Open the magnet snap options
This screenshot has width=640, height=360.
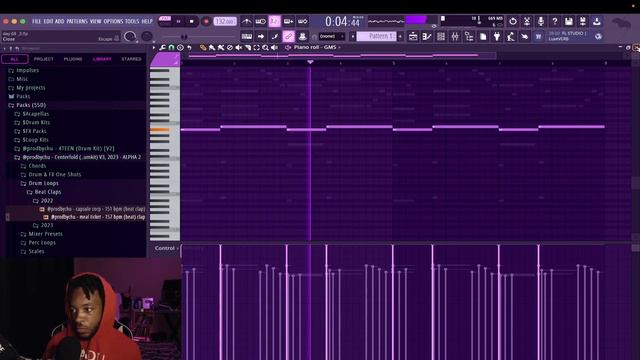(171, 47)
